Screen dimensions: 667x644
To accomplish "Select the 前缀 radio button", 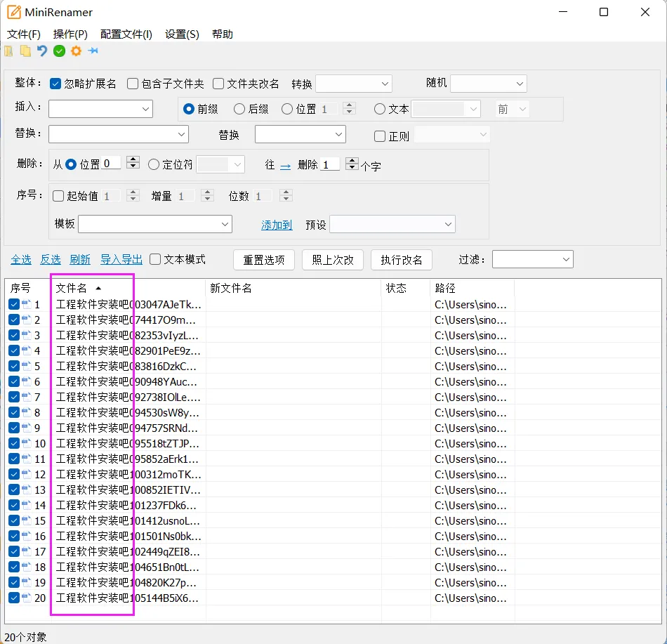I will (x=188, y=109).
